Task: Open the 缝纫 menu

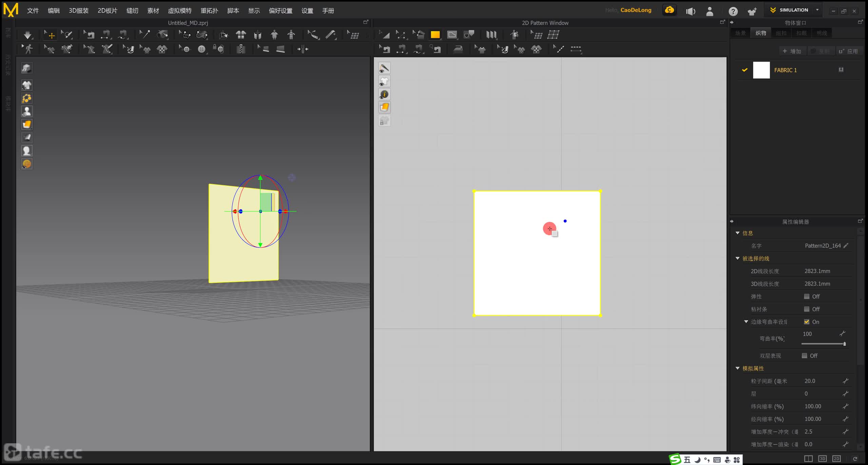Action: tap(132, 11)
